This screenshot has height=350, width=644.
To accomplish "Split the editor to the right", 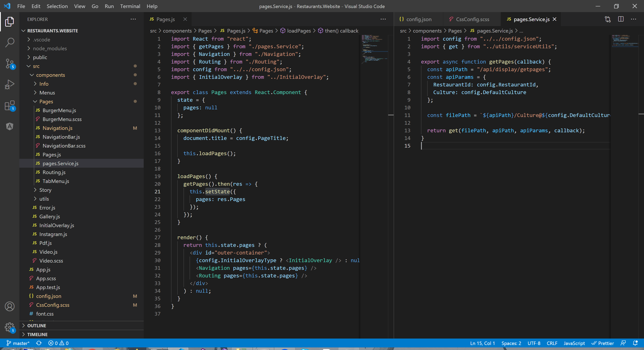I will (621, 19).
